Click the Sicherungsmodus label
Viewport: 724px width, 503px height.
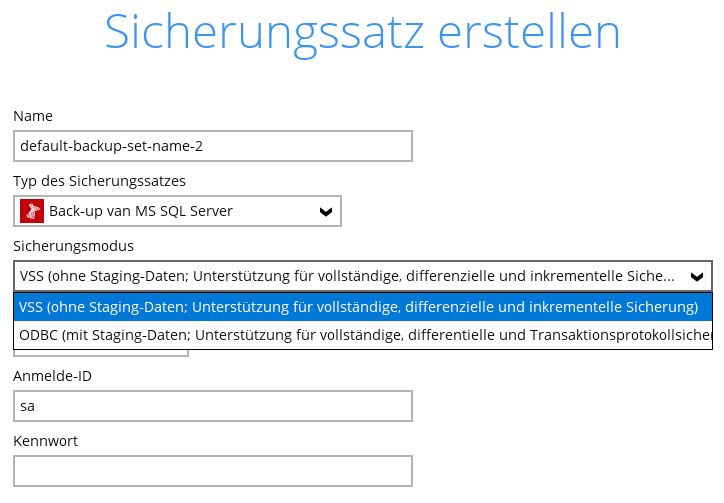tap(73, 246)
